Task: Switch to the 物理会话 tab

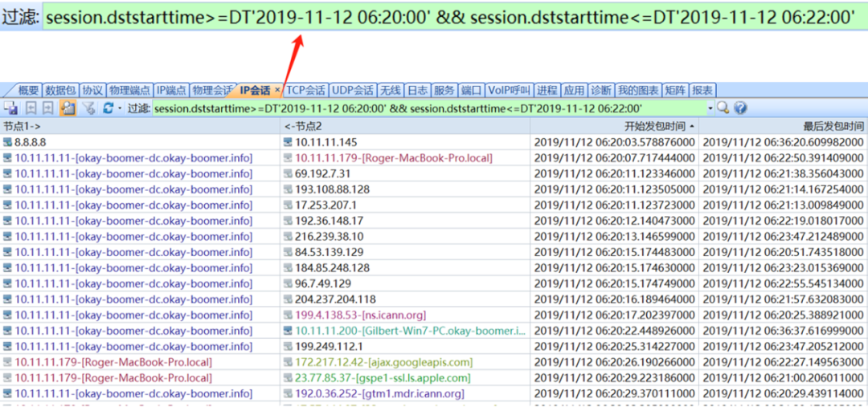Action: click(212, 90)
